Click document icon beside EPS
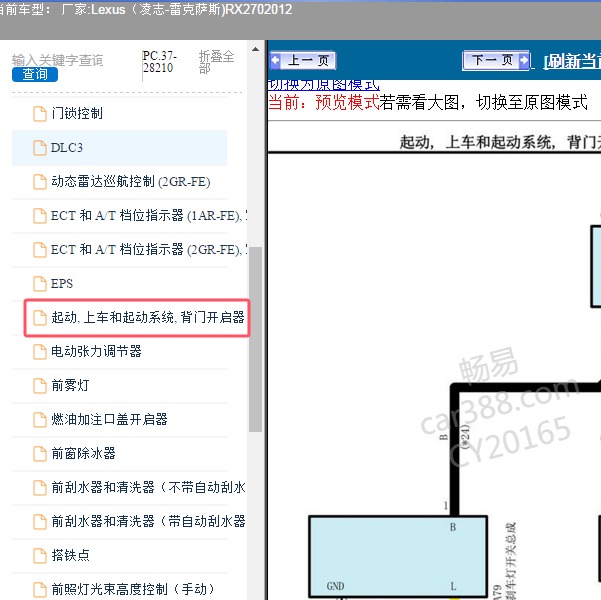 coord(39,284)
